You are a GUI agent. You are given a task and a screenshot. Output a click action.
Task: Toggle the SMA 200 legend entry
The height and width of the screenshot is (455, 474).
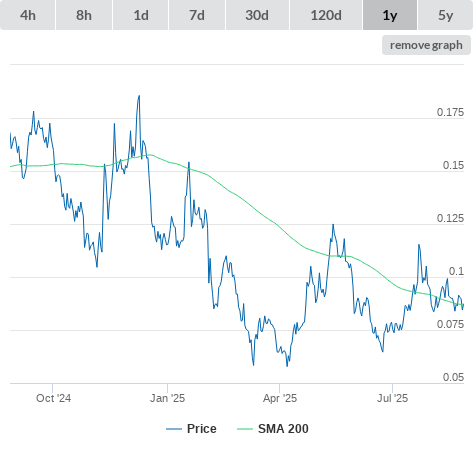click(283, 429)
